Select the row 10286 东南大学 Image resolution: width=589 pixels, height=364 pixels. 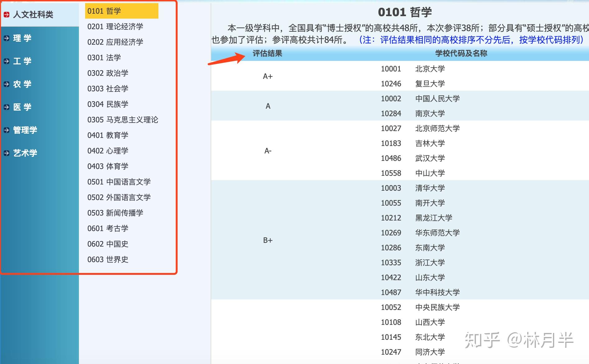[413, 248]
